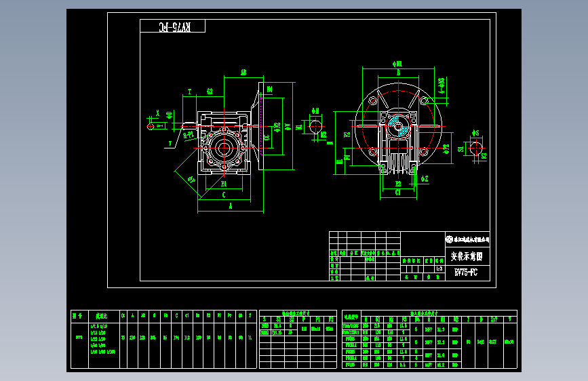Select the 安装示意图 drawing name cell
Image resolution: width=588 pixels, height=381 pixels.
467,256
